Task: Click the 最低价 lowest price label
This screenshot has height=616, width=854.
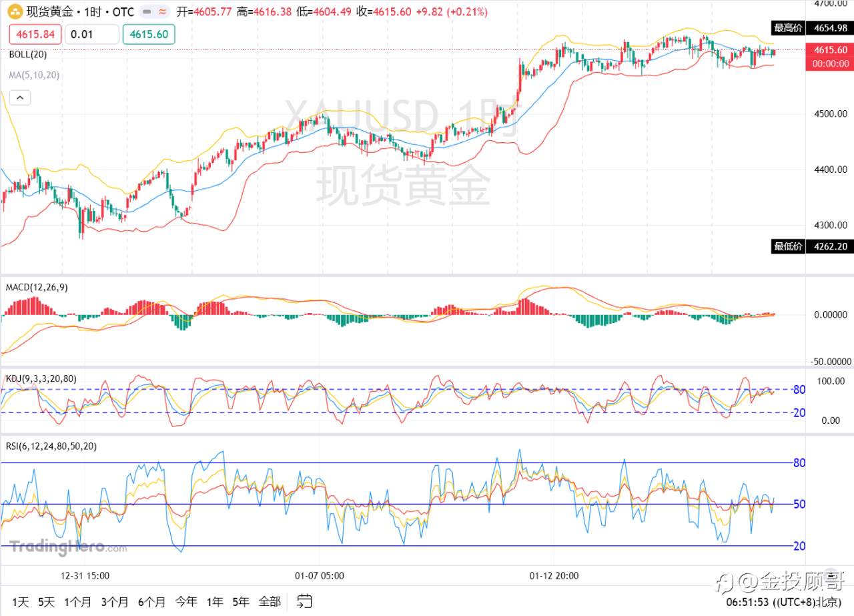Action: [x=787, y=246]
